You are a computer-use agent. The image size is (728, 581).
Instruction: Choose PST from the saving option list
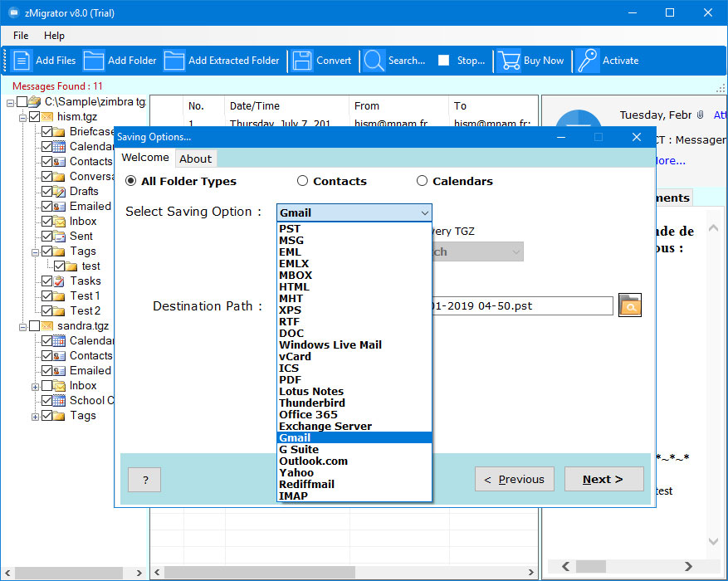coord(354,229)
